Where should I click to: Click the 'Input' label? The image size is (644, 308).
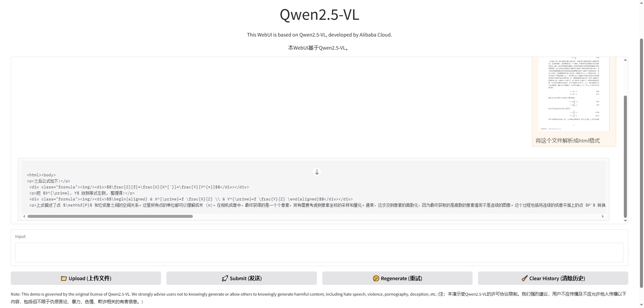click(x=20, y=237)
